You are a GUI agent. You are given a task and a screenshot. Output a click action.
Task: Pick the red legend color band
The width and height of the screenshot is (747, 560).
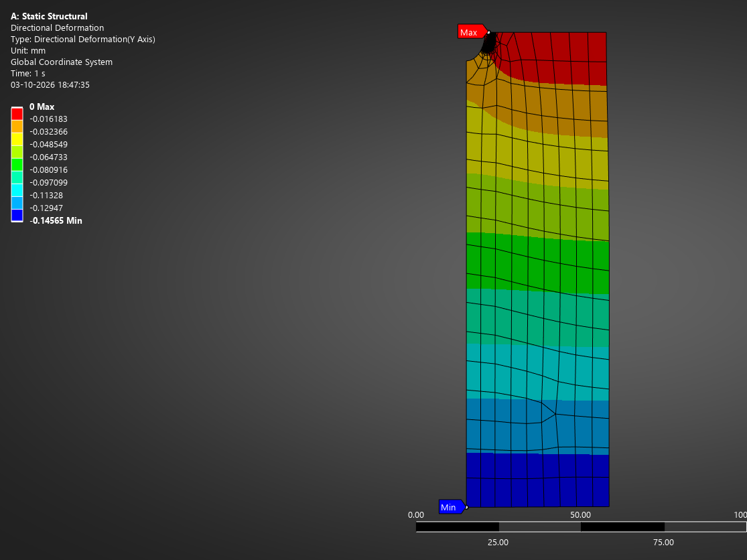pyautogui.click(x=17, y=114)
